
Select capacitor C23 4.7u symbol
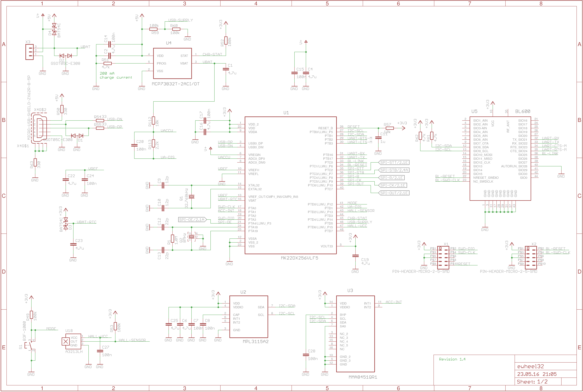73,244
